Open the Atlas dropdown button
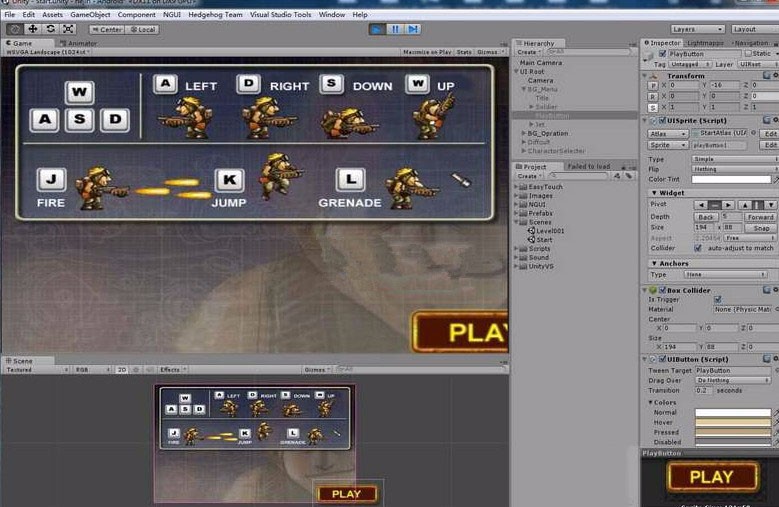779x507 pixels. (668, 134)
